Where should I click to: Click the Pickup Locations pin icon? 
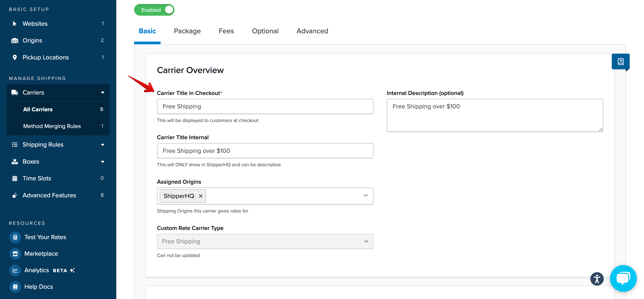coord(15,57)
